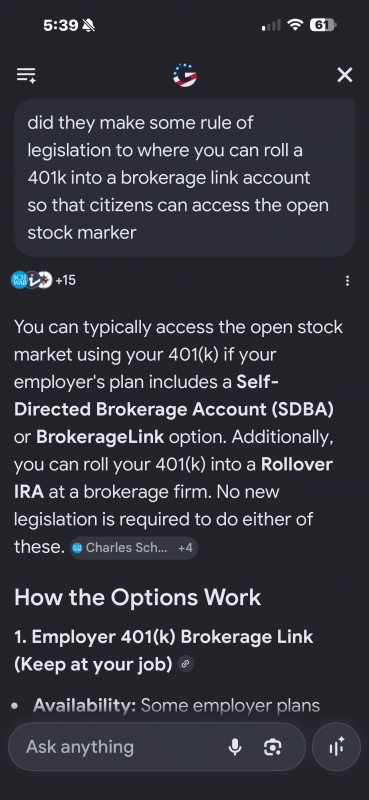Image resolution: width=369 pixels, height=800 pixels.
Task: Tap the battery indicator showing 61
Action: click(323, 25)
